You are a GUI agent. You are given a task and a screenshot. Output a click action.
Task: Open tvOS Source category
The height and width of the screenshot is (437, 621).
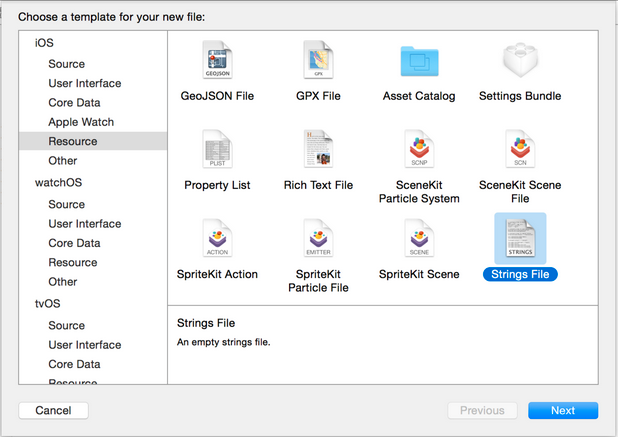pos(67,325)
